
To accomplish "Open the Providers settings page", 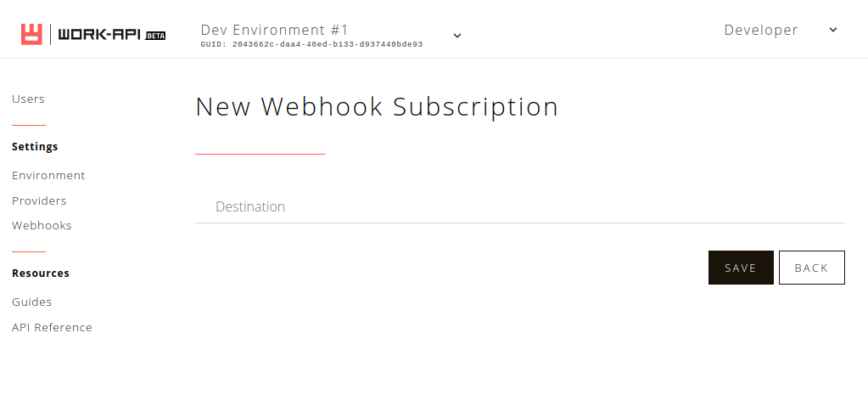I will pos(39,200).
